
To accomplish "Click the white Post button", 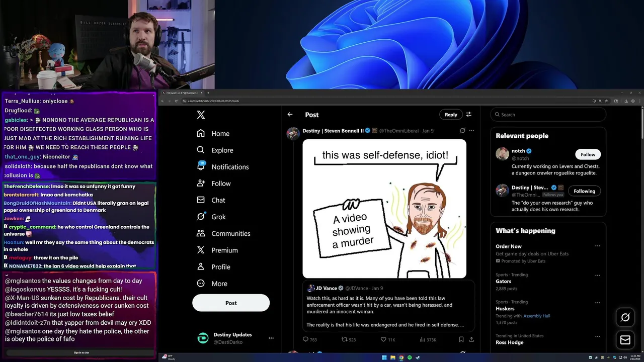I will [x=231, y=303].
